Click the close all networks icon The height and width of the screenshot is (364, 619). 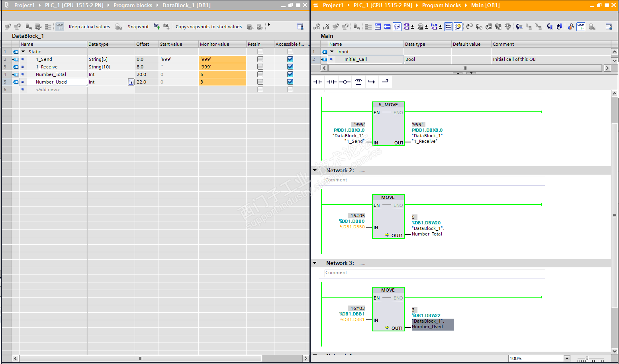coord(387,27)
